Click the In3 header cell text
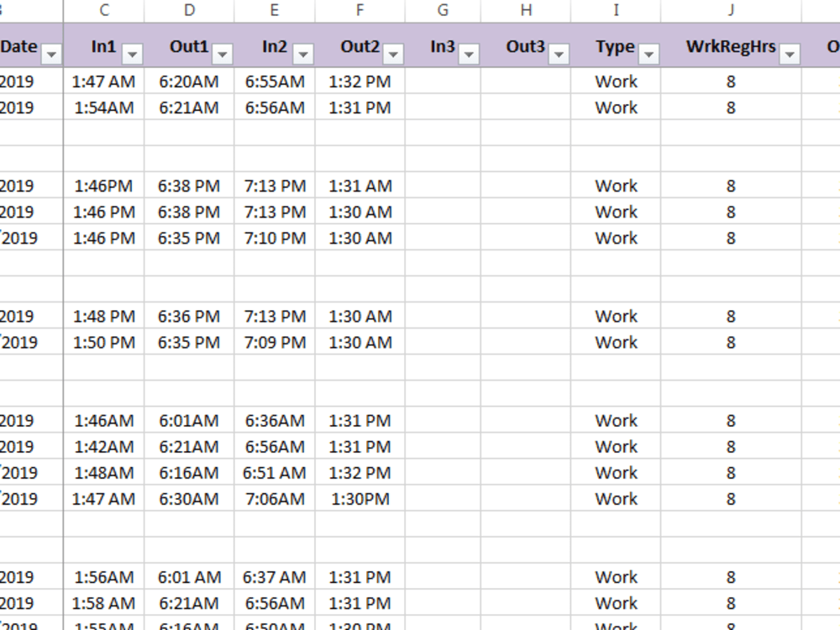Screen dimensions: 840x630 pyautogui.click(x=443, y=46)
